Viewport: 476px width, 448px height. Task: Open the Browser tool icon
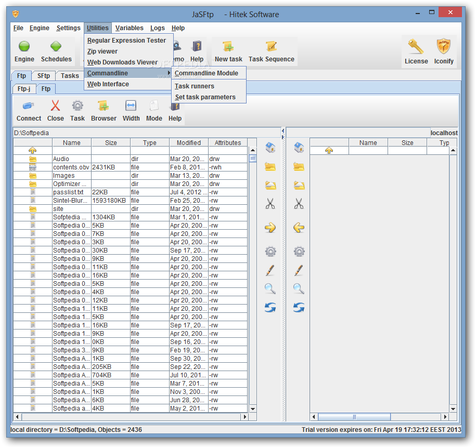point(104,106)
